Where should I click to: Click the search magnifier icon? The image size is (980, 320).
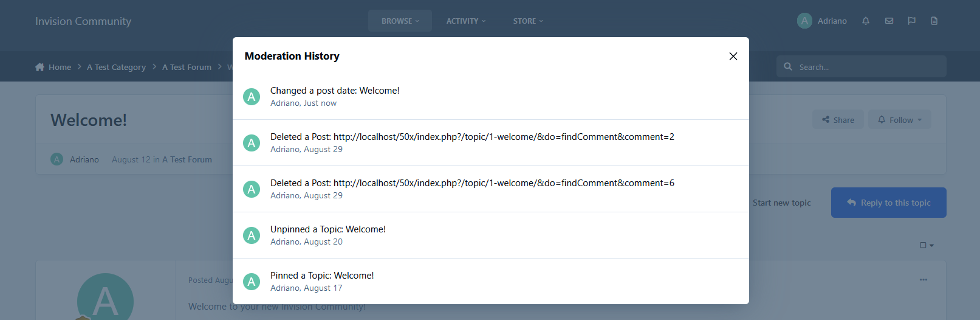tap(788, 66)
